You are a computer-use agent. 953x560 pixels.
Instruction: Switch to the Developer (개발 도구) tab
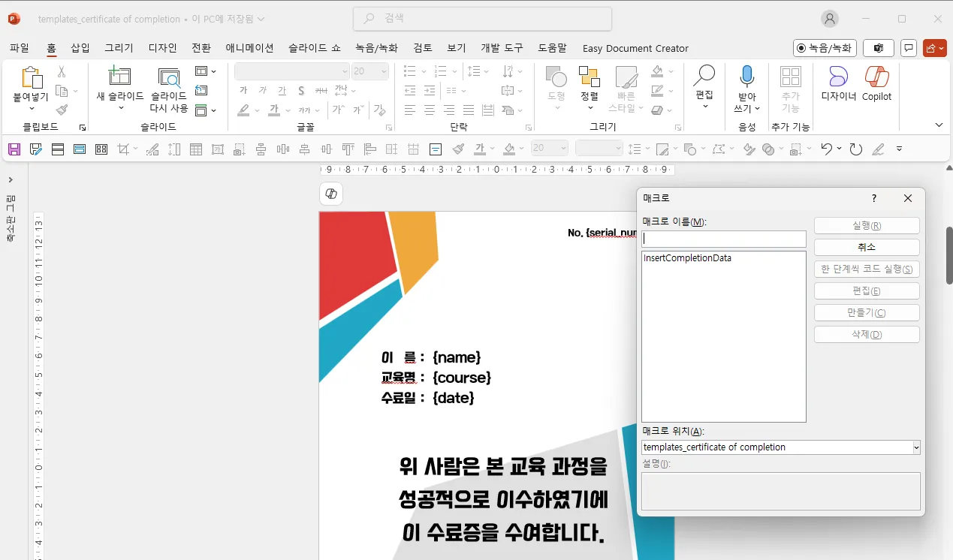[502, 48]
